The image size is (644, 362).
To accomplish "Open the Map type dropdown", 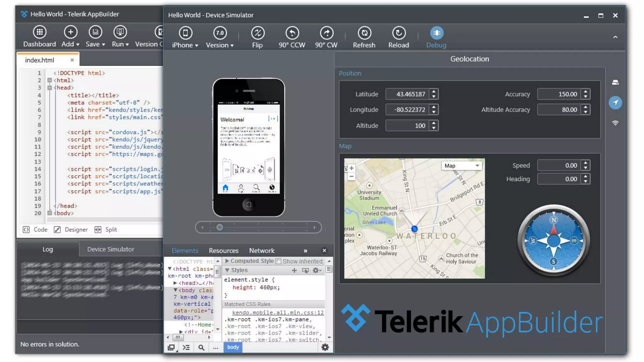I will (x=461, y=166).
